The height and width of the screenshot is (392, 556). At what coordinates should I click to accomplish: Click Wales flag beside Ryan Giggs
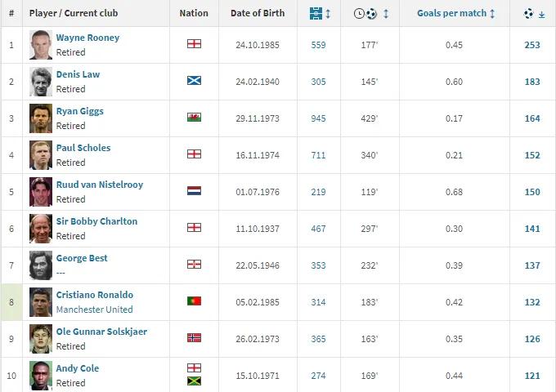194,118
